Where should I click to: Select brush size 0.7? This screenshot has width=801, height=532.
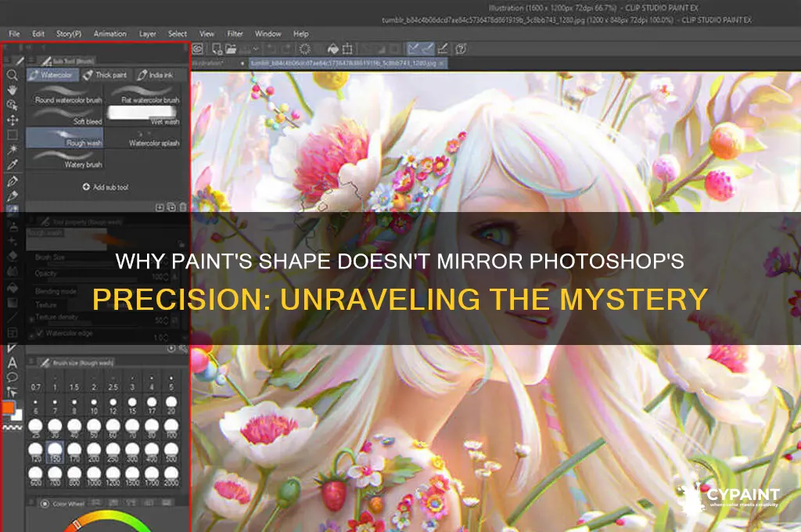[x=35, y=383]
